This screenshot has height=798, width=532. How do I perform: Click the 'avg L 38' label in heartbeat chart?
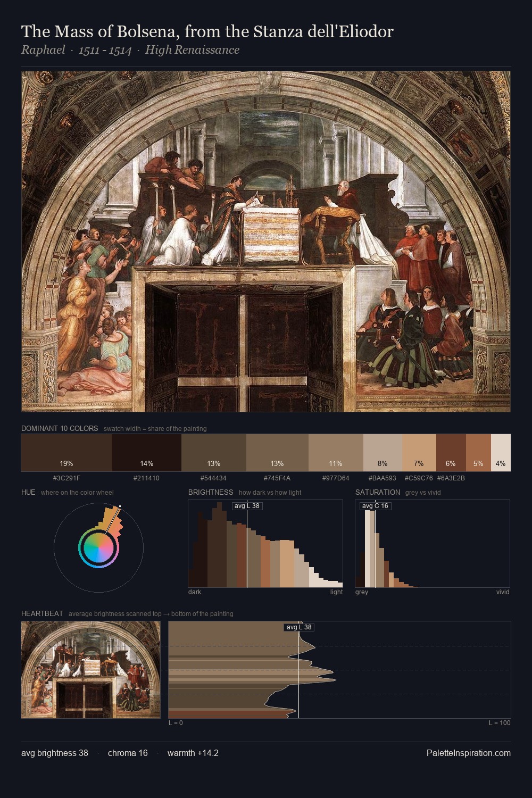(x=299, y=627)
